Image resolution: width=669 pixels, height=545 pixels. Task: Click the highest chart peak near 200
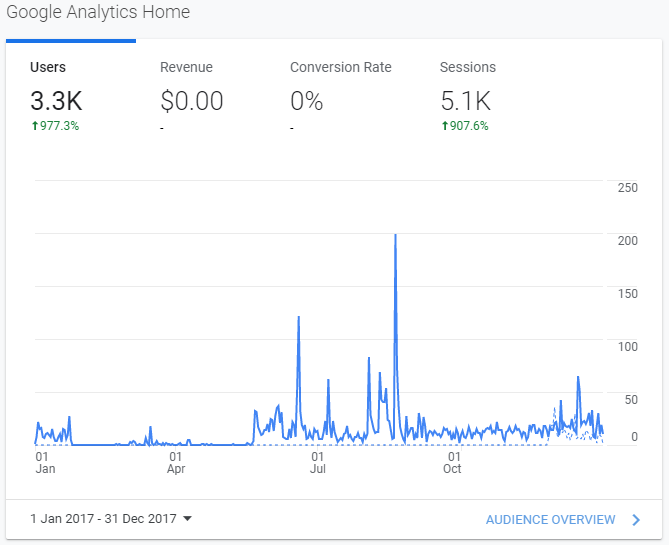click(396, 235)
